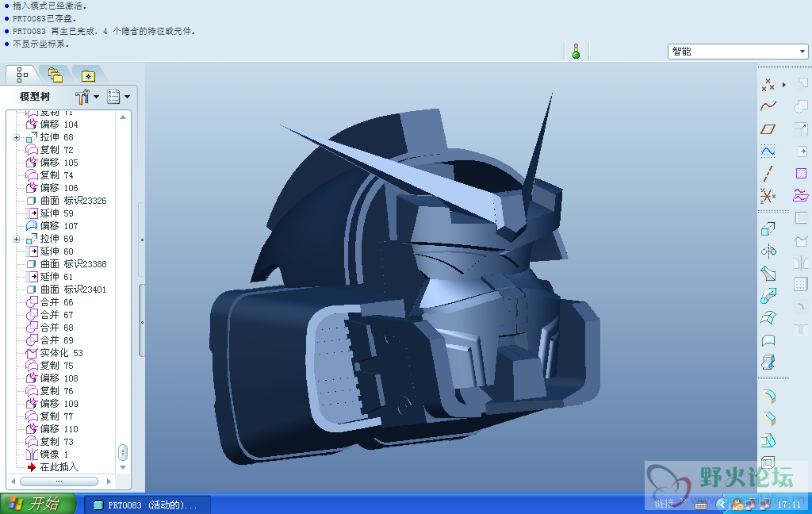Select 合并 69 feature
This screenshot has height=514, width=812.
(50, 340)
